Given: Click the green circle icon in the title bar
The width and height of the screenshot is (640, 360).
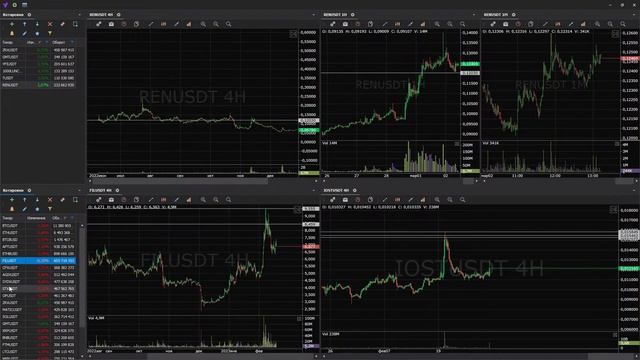Looking at the screenshot, I should pos(15,4).
